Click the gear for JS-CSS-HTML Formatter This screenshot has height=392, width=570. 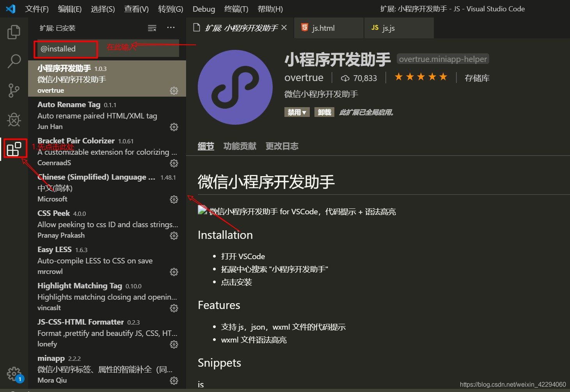(174, 344)
